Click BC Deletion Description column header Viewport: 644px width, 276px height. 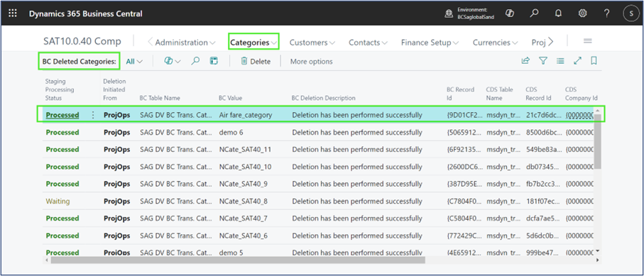click(x=323, y=98)
